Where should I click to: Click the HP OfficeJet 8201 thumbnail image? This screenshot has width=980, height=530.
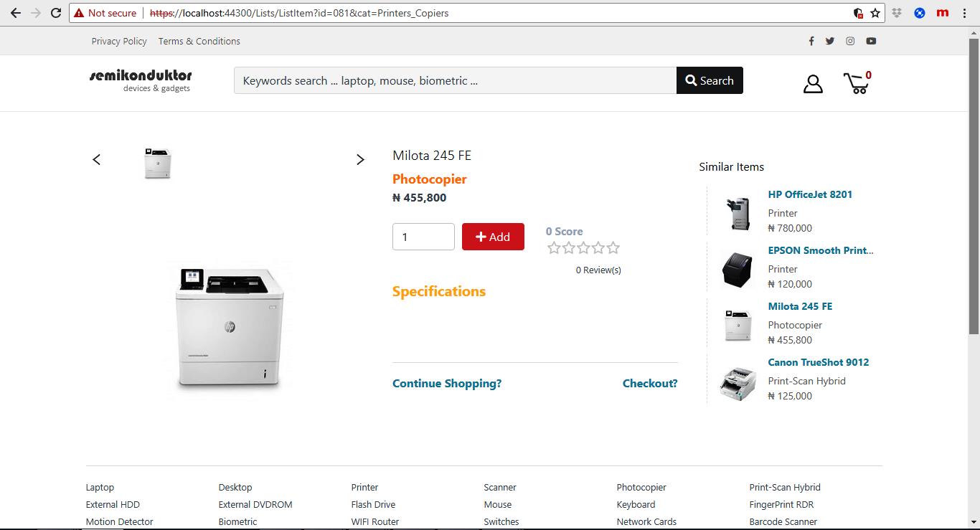click(738, 213)
